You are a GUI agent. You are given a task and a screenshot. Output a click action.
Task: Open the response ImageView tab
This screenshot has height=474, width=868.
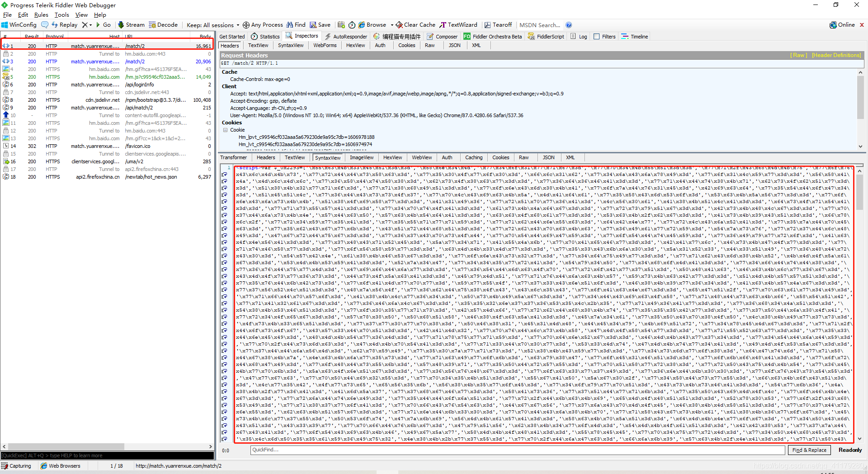pyautogui.click(x=362, y=157)
